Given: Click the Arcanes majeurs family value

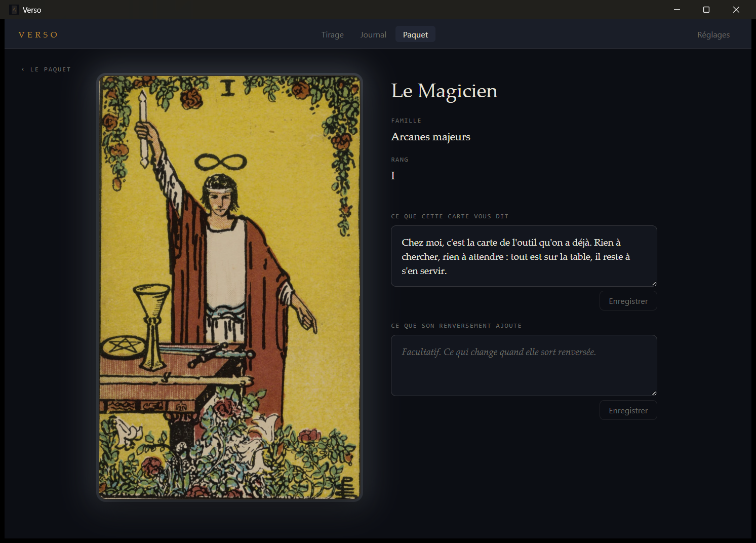Looking at the screenshot, I should coord(430,137).
